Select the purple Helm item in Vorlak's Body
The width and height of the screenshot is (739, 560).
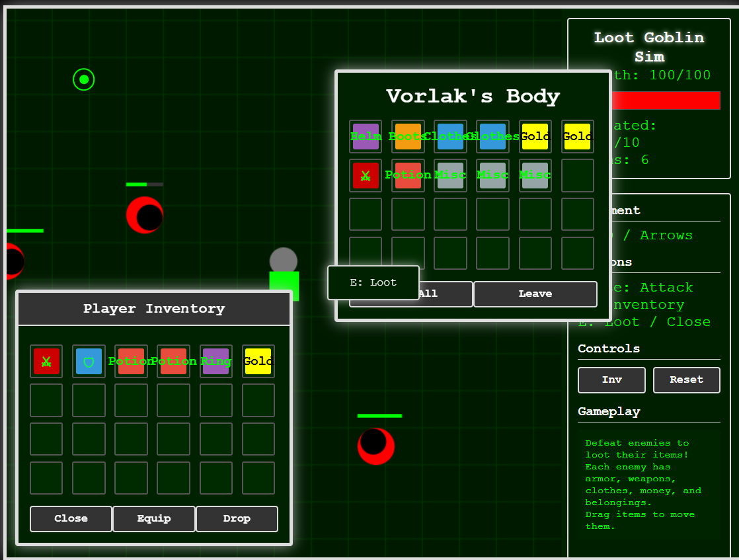pos(366,136)
